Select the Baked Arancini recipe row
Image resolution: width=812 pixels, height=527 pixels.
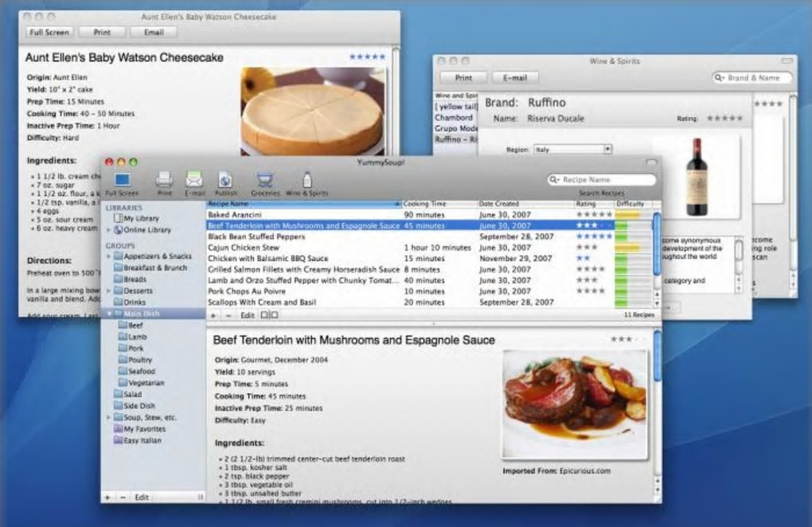pos(429,214)
